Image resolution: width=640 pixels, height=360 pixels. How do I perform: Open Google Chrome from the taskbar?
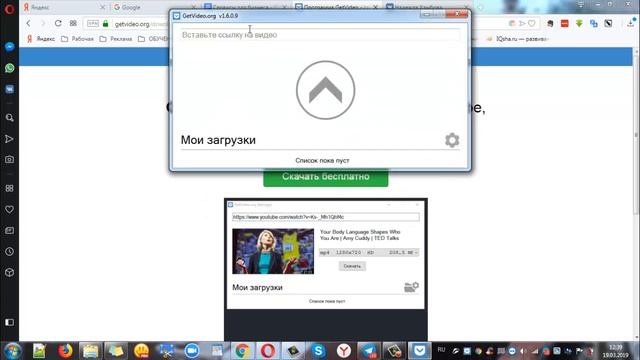tap(242, 351)
